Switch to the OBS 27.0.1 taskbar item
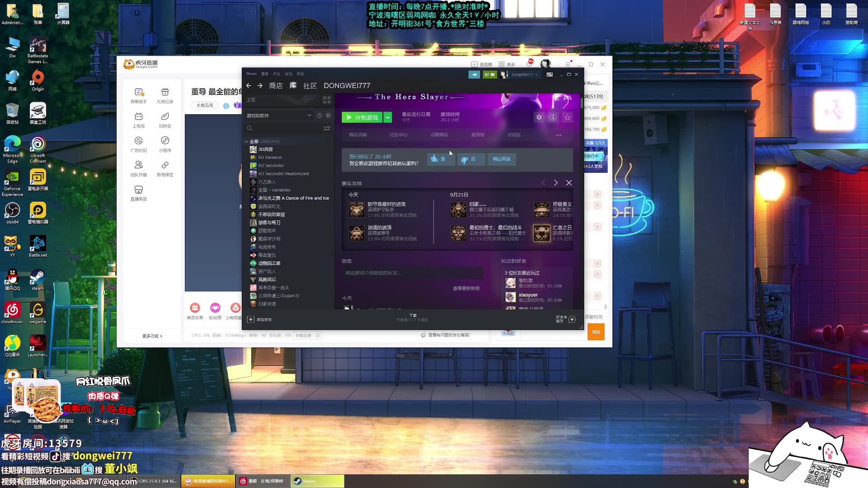Image resolution: width=868 pixels, height=488 pixels. (154, 481)
